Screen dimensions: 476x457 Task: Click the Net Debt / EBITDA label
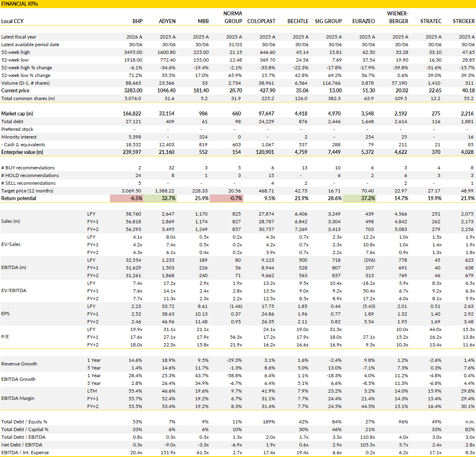tap(21, 445)
